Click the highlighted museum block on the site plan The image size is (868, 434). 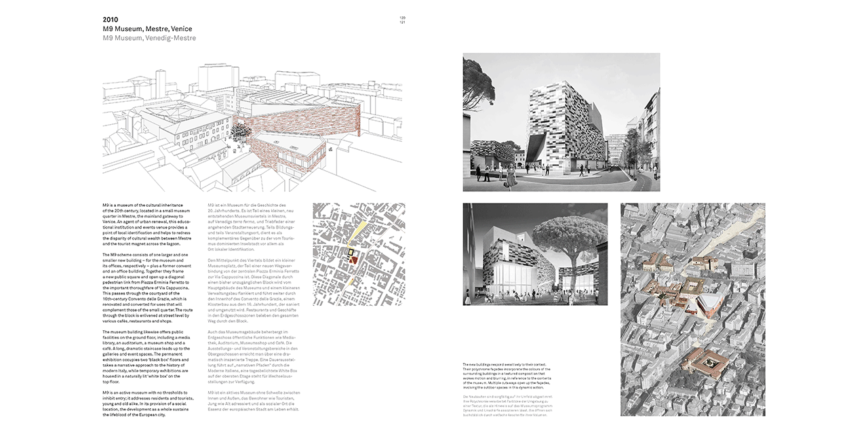351,255
